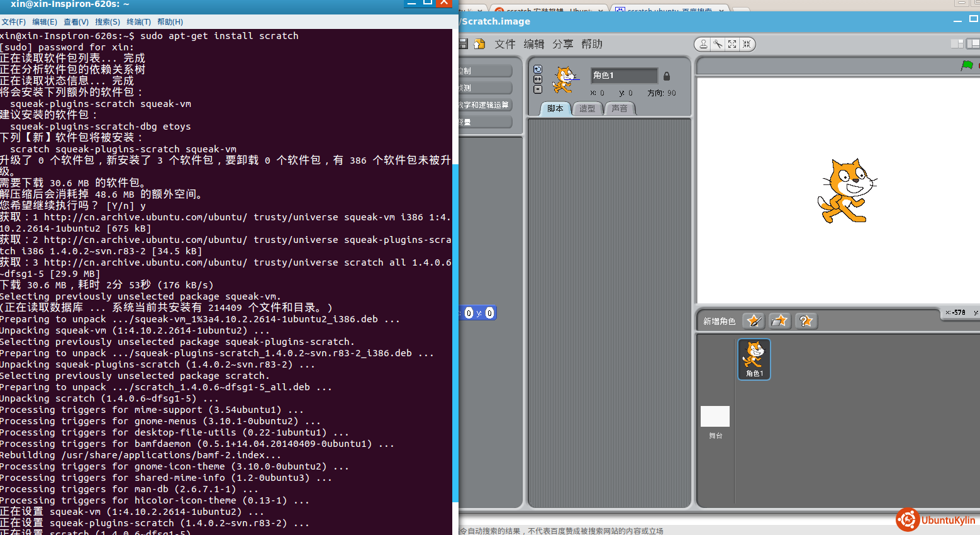Select the grow sprite tool
This screenshot has height=535, width=980.
tap(732, 44)
